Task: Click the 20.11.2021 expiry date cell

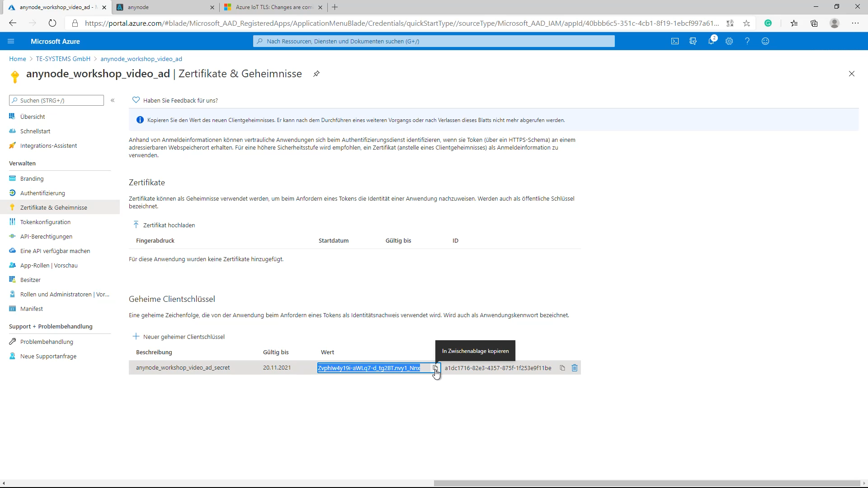Action: (277, 368)
